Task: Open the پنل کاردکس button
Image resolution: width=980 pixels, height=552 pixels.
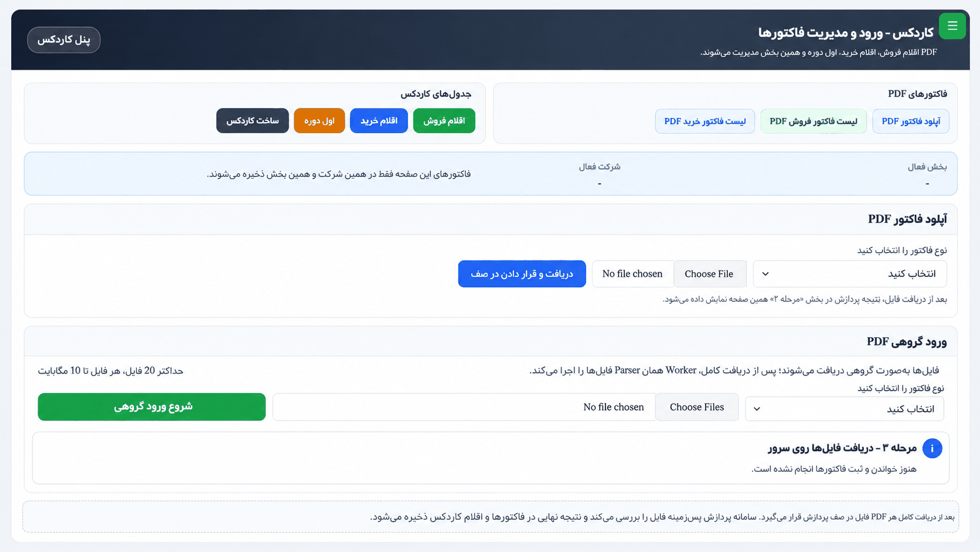Action: (64, 40)
